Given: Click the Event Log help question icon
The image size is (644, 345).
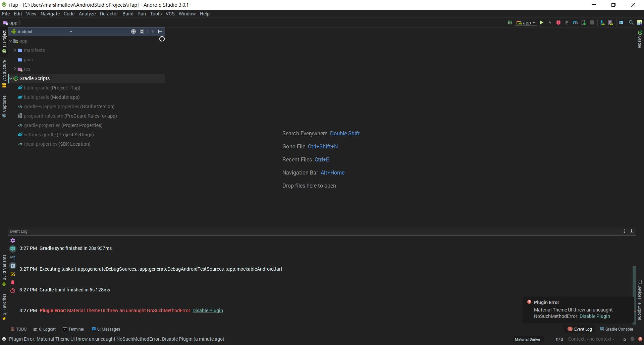Looking at the screenshot, I should pyautogui.click(x=13, y=291).
